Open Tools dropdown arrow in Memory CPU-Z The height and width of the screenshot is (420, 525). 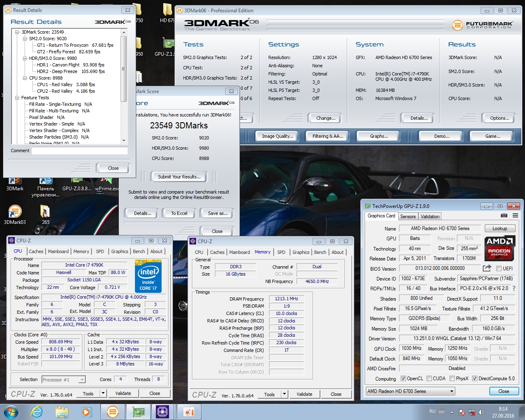(284, 394)
